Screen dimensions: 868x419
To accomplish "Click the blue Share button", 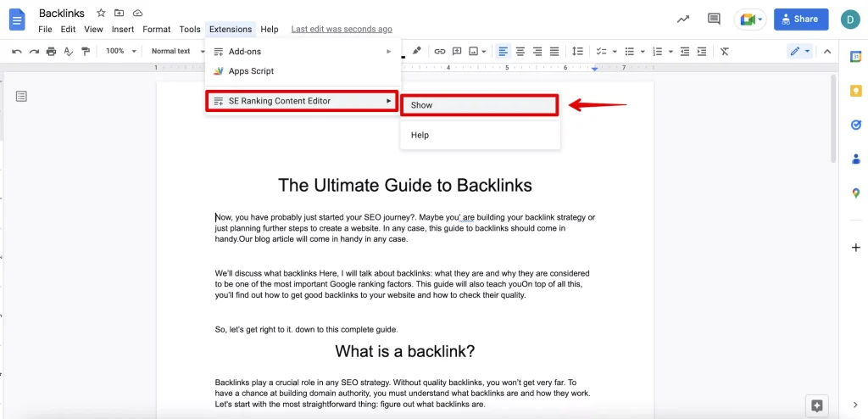I will [x=801, y=19].
